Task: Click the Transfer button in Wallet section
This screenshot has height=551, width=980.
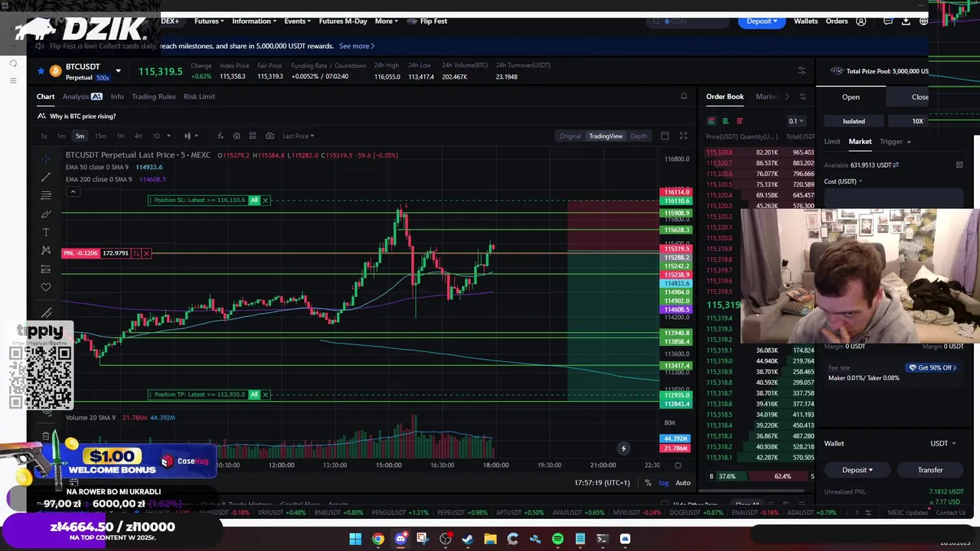Action: [x=930, y=470]
